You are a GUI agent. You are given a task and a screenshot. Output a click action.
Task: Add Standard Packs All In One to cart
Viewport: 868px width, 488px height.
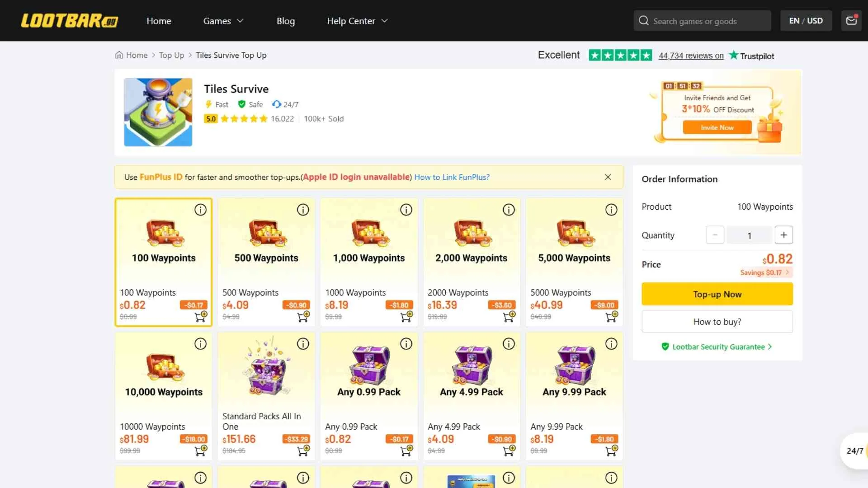303,450
